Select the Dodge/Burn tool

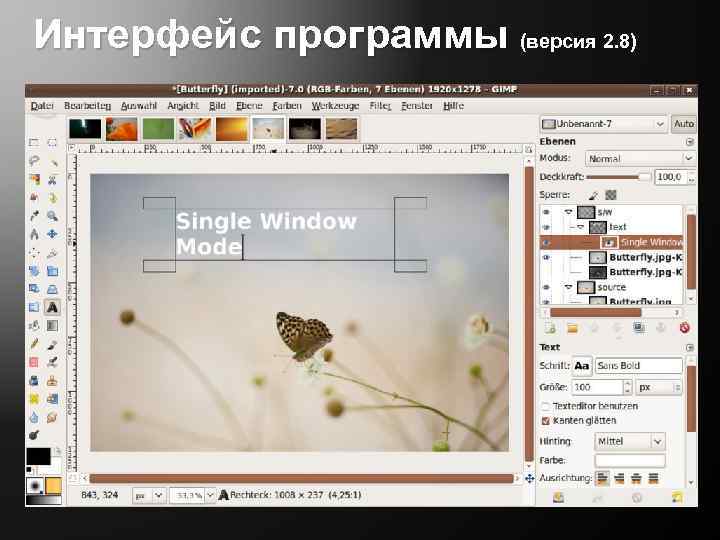[34, 435]
